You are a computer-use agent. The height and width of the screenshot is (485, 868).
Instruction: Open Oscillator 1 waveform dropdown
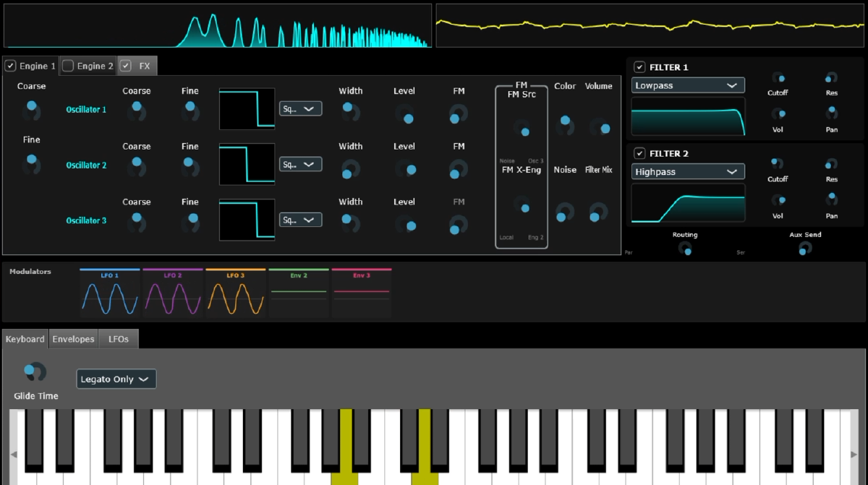click(301, 108)
